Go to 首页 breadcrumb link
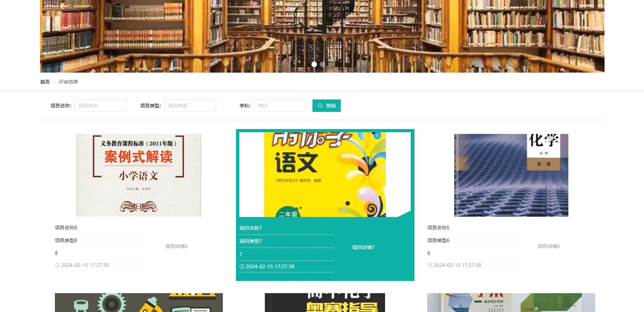The height and width of the screenshot is (312, 644). point(45,82)
